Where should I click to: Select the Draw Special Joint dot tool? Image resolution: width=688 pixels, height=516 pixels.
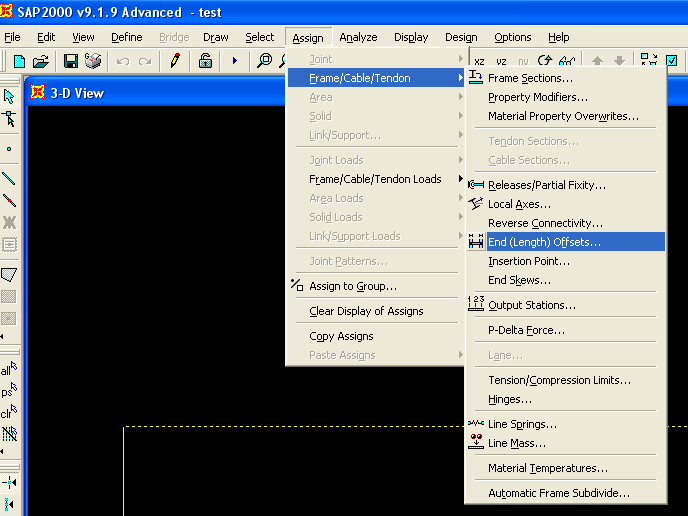[x=9, y=149]
